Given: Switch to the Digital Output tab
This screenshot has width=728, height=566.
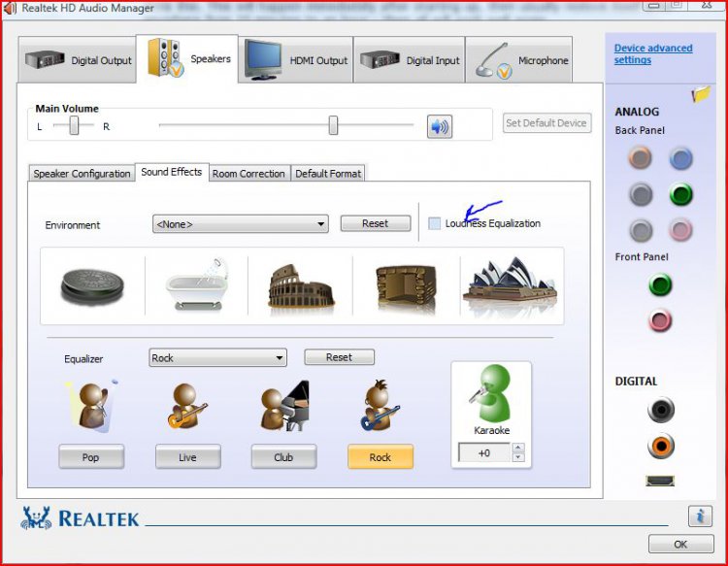Looking at the screenshot, I should click(78, 60).
